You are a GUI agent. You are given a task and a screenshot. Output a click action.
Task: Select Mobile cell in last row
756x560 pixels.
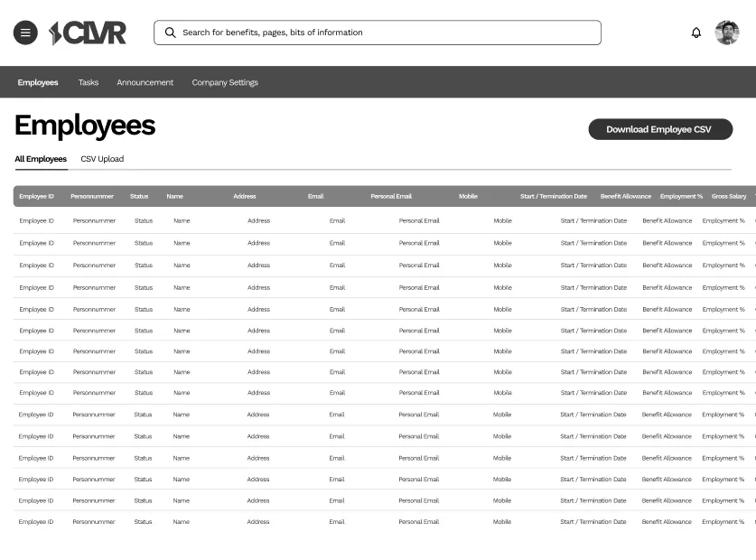502,522
